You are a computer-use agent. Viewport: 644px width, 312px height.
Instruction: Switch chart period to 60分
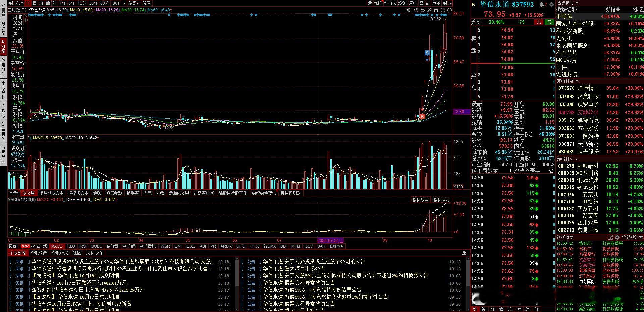point(105,3)
